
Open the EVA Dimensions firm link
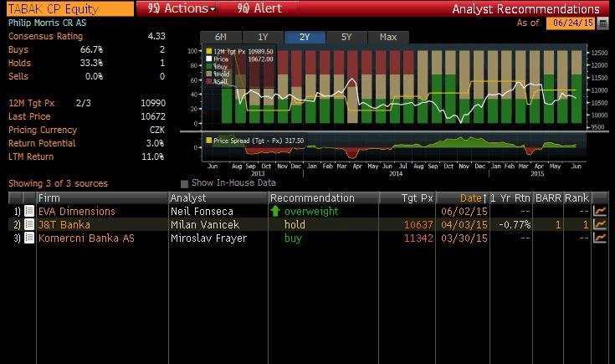pyautogui.click(x=77, y=212)
